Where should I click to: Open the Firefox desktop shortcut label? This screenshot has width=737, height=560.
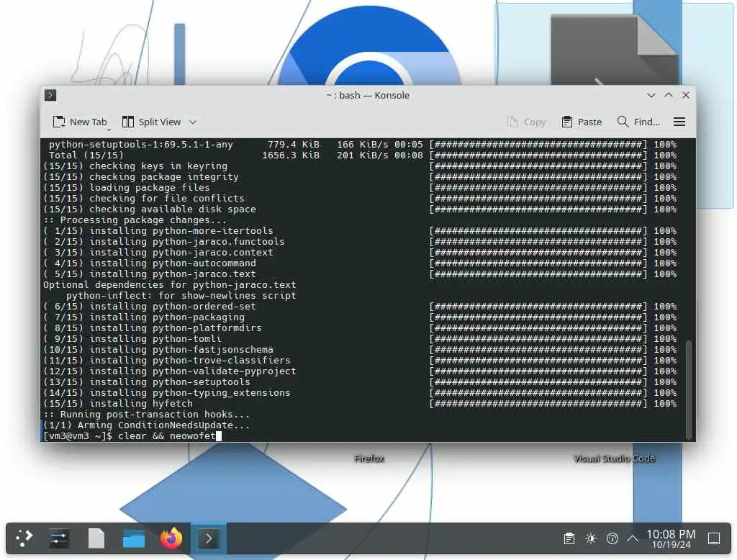[369, 459]
